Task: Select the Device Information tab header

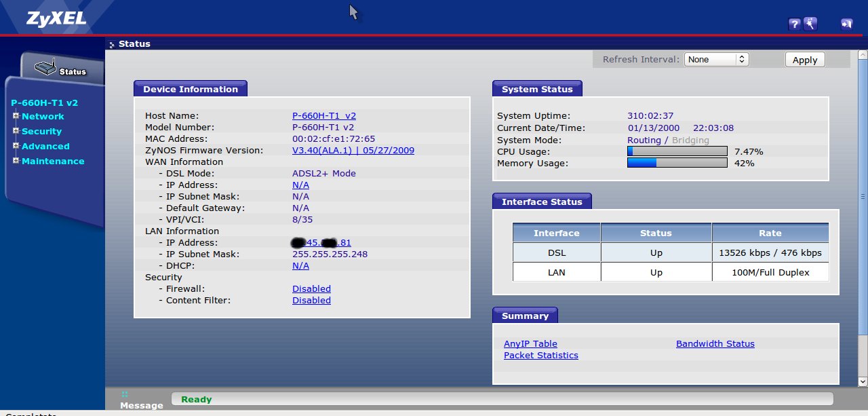Action: tap(191, 89)
